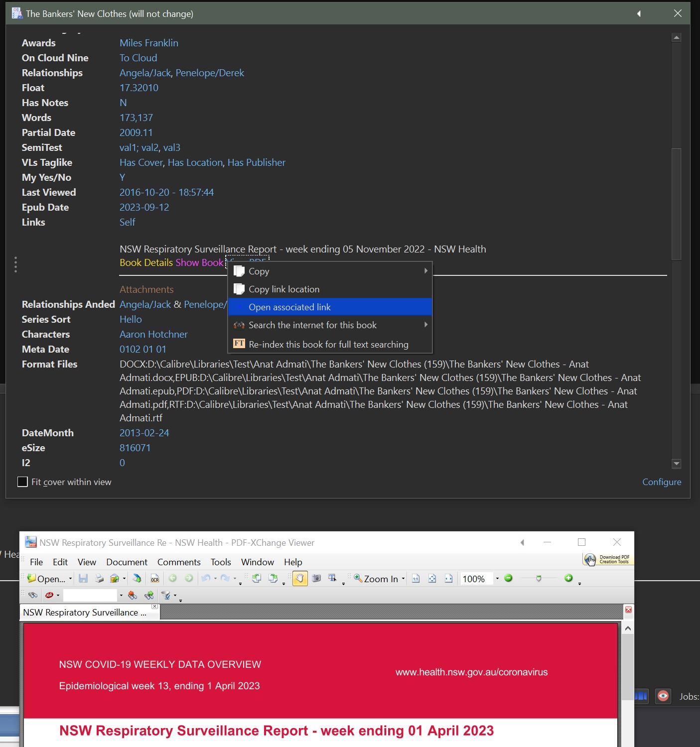Select the text Select tool
This screenshot has width=700, height=747.
point(332,578)
